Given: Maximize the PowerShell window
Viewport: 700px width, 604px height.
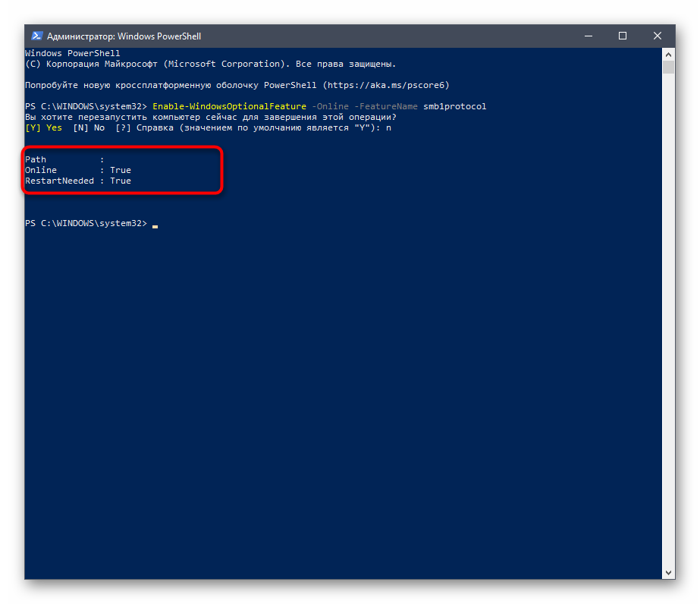Looking at the screenshot, I should (623, 36).
